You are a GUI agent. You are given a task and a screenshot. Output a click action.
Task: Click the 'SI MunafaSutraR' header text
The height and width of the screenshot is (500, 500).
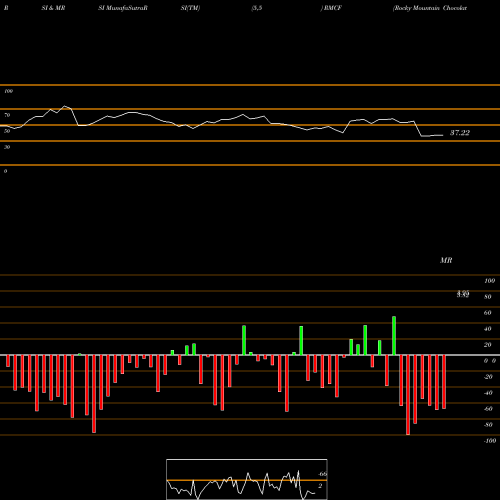(x=123, y=8)
